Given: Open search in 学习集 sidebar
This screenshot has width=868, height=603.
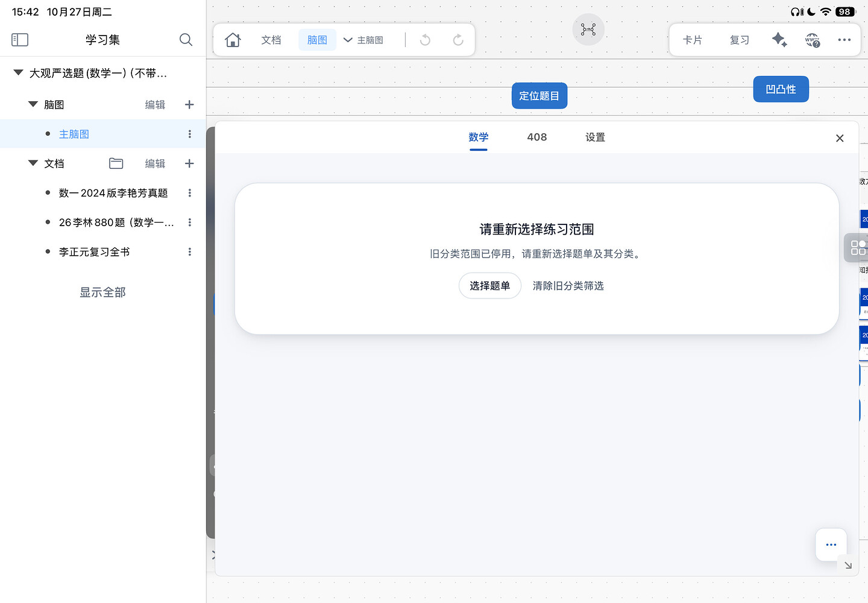Looking at the screenshot, I should [186, 40].
